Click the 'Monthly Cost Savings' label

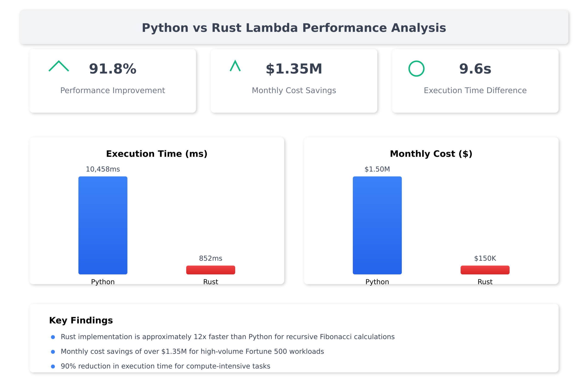[x=294, y=90]
